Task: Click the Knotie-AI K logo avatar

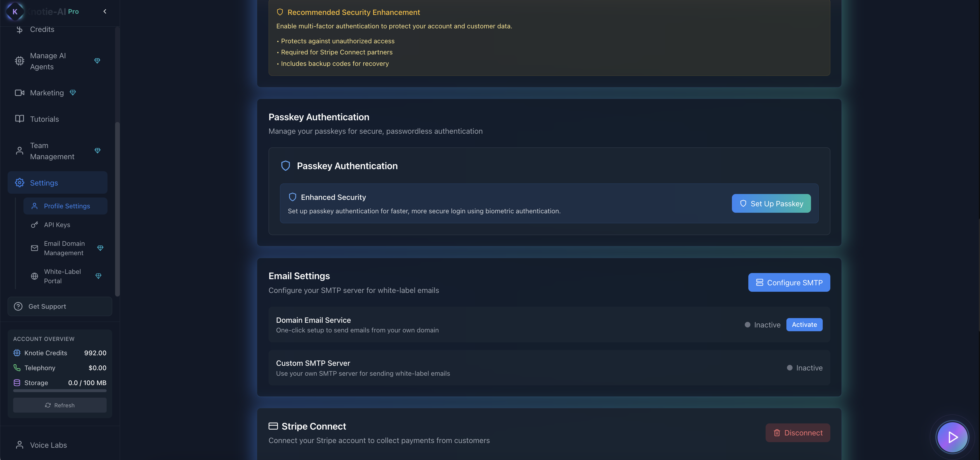Action: [15, 11]
